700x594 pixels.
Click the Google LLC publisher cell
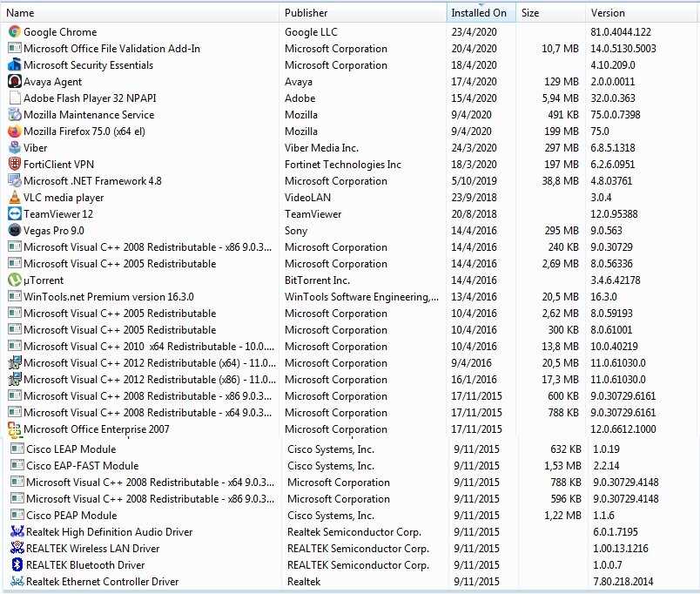(311, 32)
